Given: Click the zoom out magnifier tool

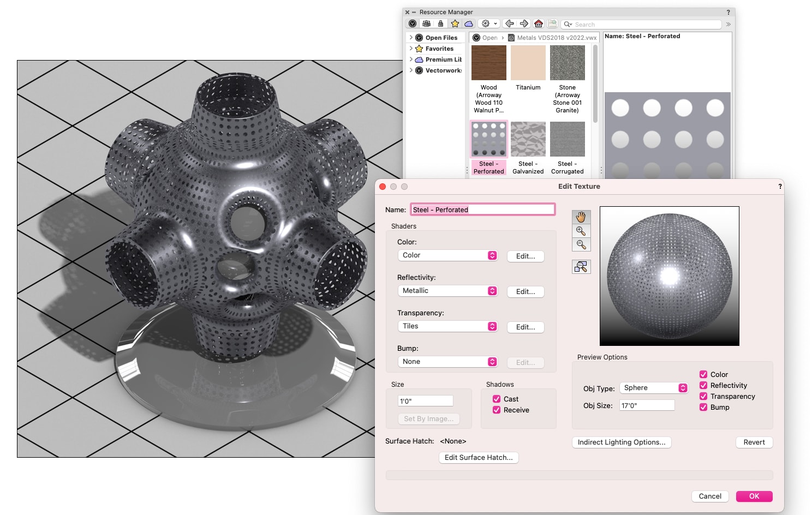Looking at the screenshot, I should click(581, 244).
